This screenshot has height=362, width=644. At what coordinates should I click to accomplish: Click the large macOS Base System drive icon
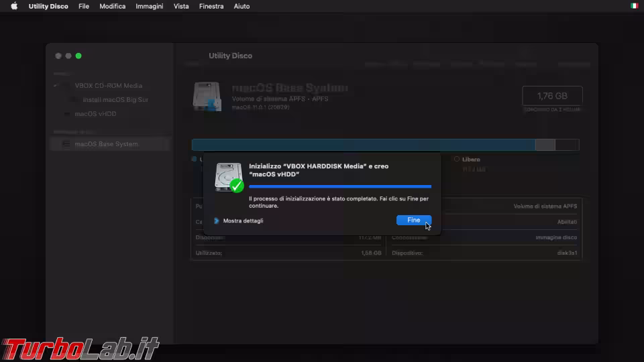coord(207,97)
